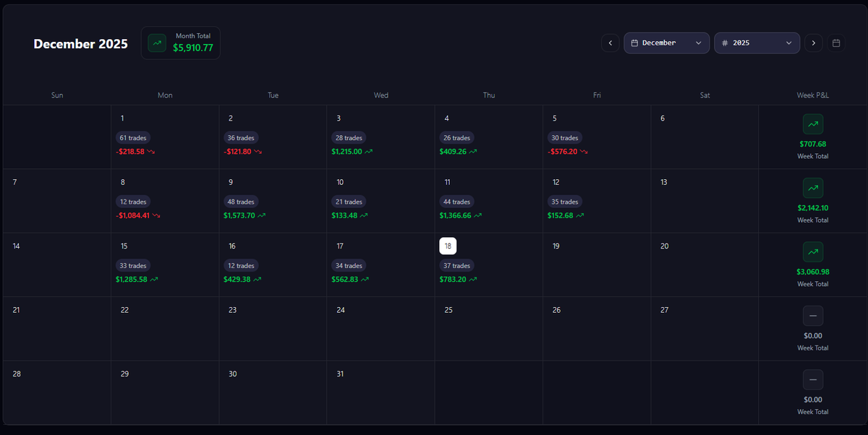Click the up-trend arrow beside $429.38
This screenshot has width=868, height=435.
257,279
